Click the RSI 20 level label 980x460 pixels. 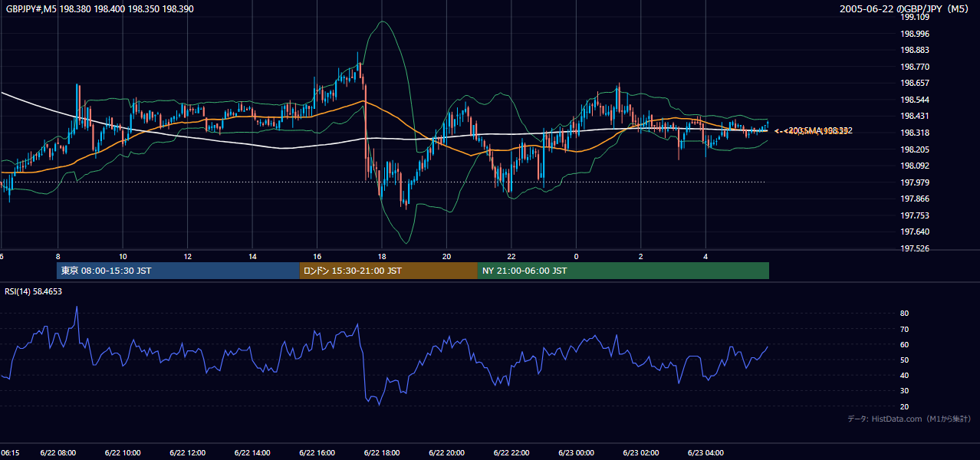(904, 406)
